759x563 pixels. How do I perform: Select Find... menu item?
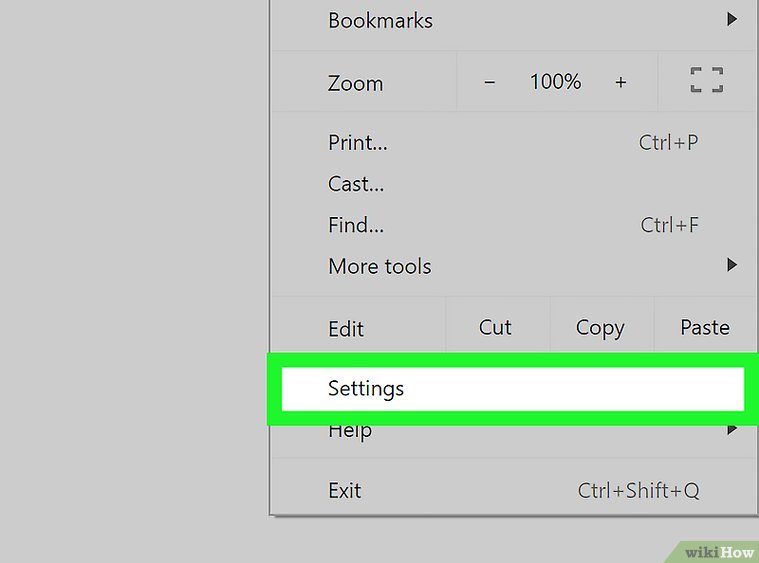356,225
